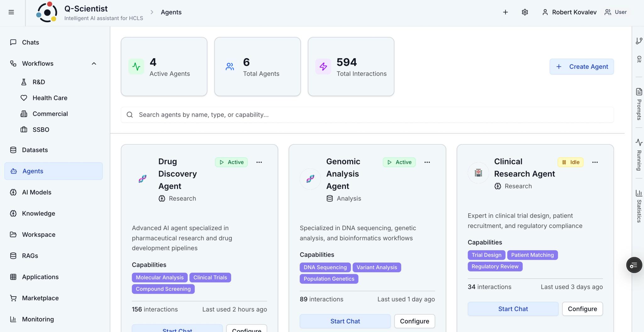The width and height of the screenshot is (644, 332).
Task: Open the hamburger menu at top left
Action: coord(11,12)
